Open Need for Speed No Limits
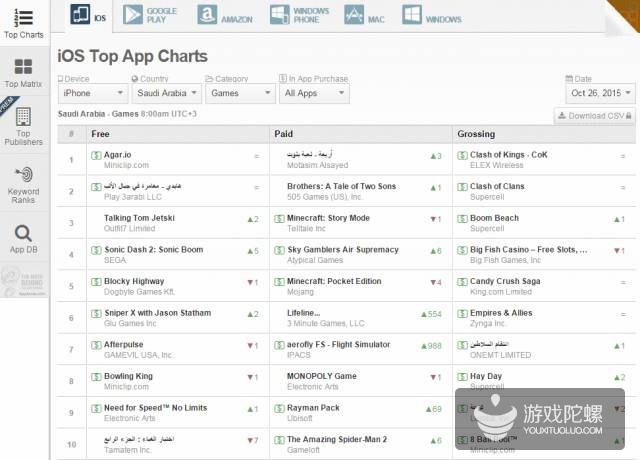Viewport: 640px width, 460px height. [x=155, y=408]
